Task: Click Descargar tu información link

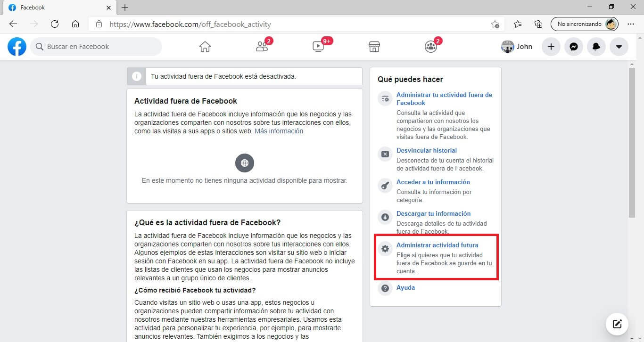Action: coord(434,213)
